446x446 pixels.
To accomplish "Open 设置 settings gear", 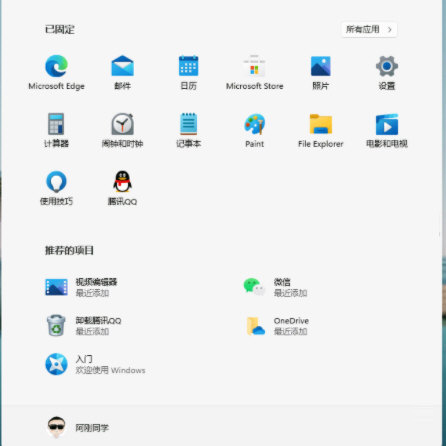I will point(387,72).
